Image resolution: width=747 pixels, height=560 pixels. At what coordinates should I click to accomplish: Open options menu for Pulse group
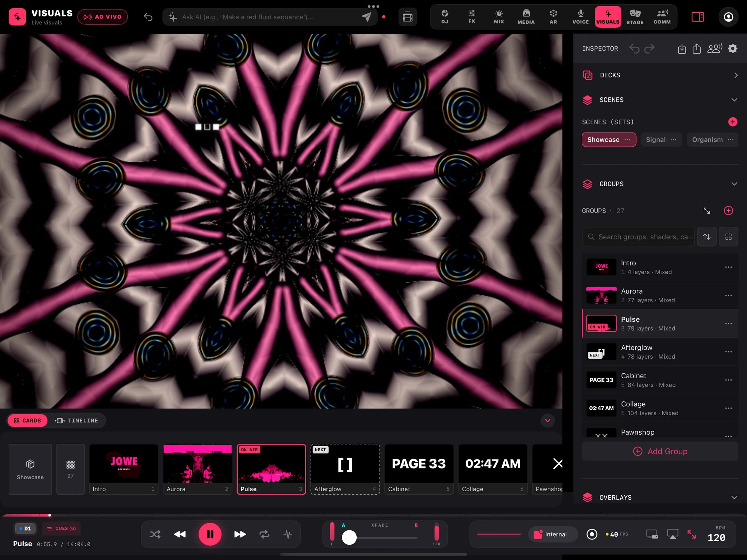click(x=728, y=323)
